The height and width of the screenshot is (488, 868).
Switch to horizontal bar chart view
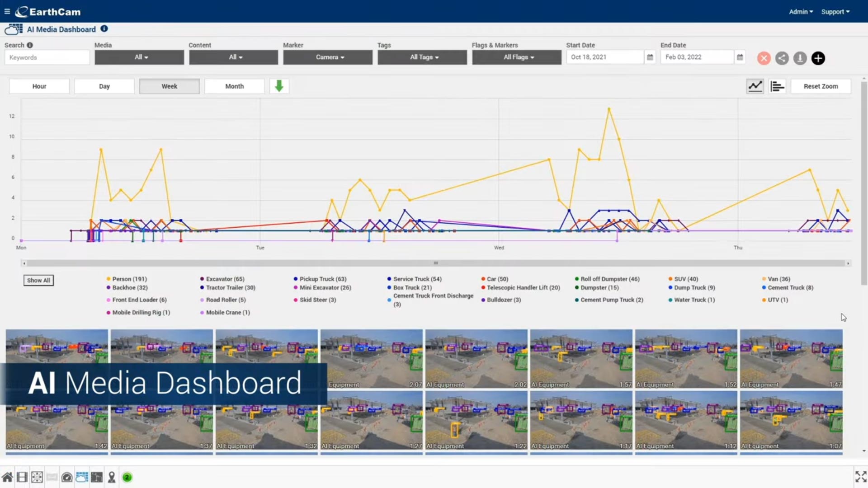(x=777, y=86)
